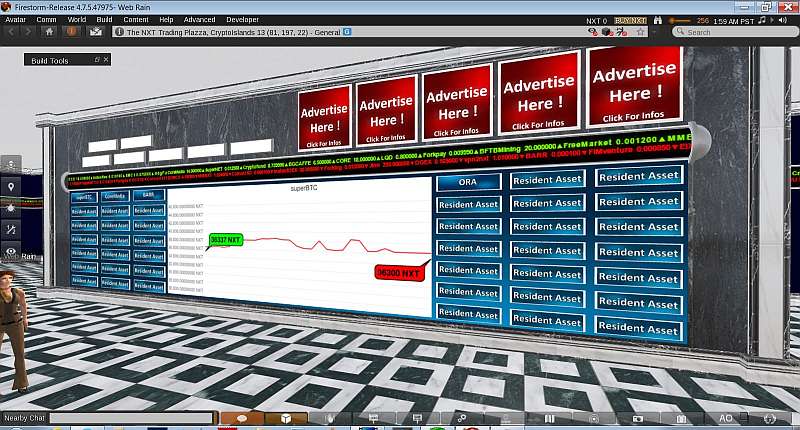Click the back navigation arrow
Viewport: 800px width, 430px height.
click(x=12, y=32)
